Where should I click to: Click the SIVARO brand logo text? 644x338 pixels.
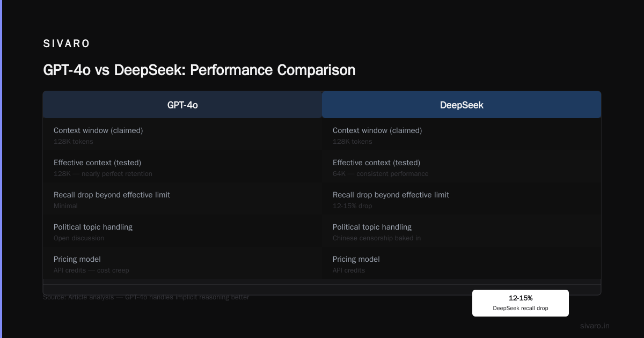[67, 44]
